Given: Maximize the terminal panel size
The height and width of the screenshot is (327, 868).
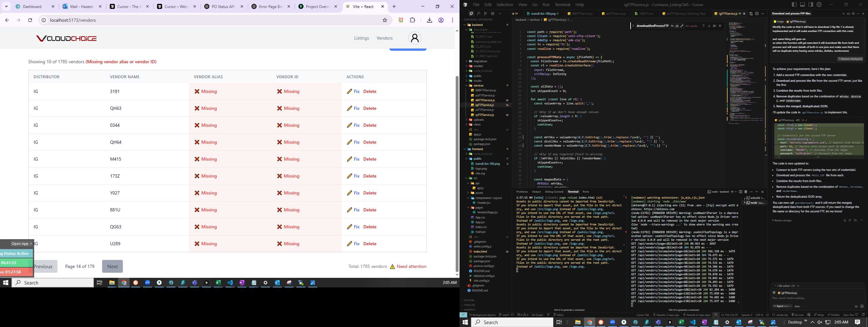Looking at the screenshot, I should (x=757, y=192).
